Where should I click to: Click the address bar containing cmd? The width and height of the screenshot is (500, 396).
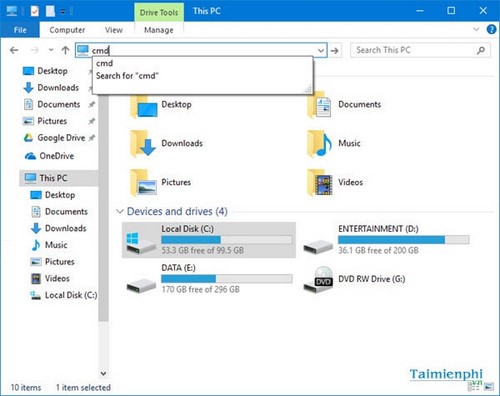(x=201, y=50)
